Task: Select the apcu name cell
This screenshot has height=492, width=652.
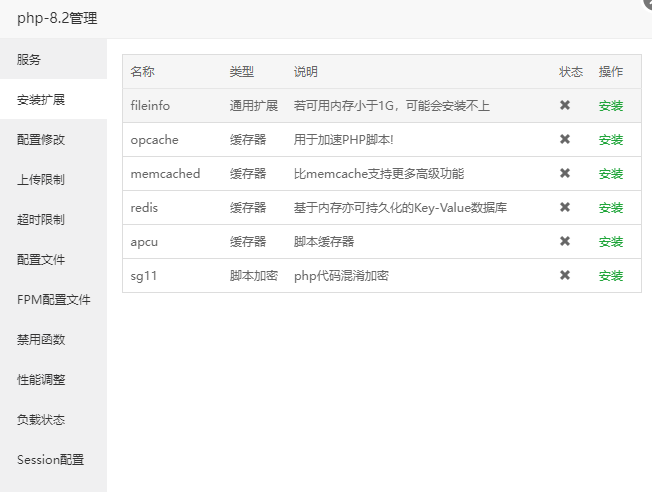Action: tap(144, 242)
